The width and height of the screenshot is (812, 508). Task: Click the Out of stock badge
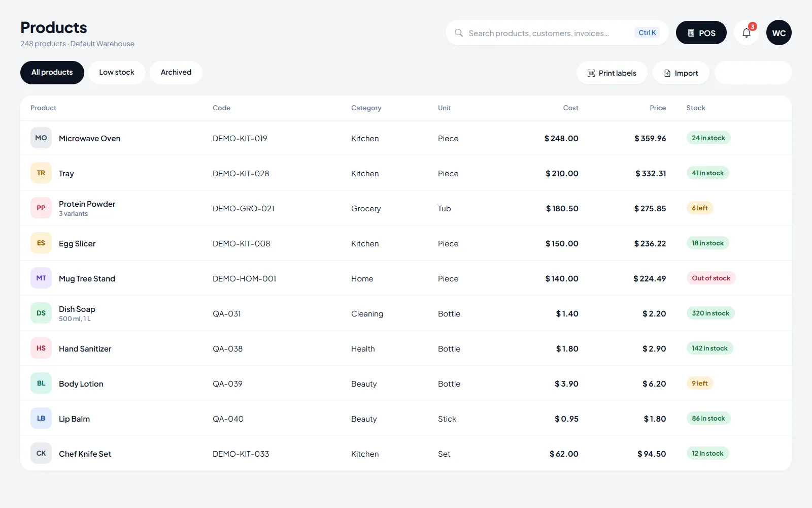[711, 278]
